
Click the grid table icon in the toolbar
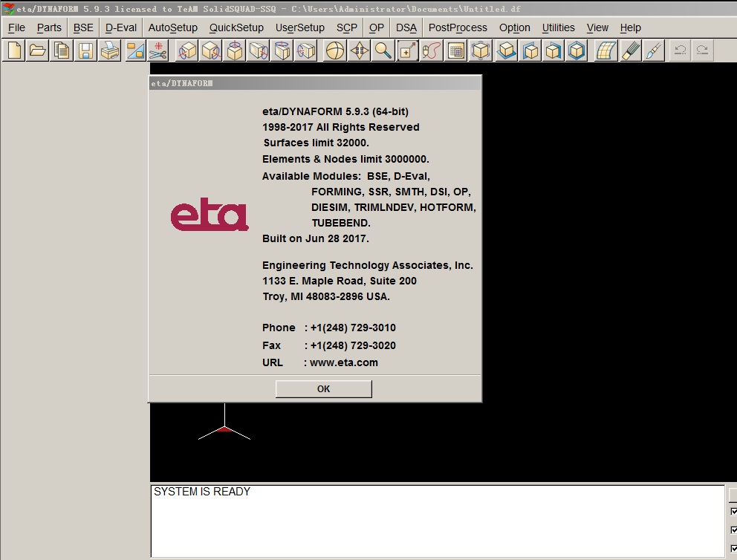pos(456,51)
